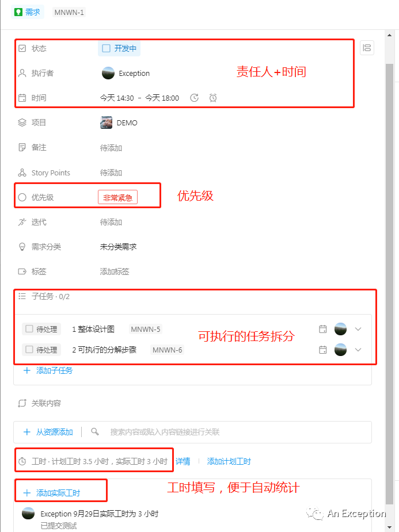Screen dimensions: 399x532
Task: Click the repeat schedule icon beside time
Action: (194, 98)
